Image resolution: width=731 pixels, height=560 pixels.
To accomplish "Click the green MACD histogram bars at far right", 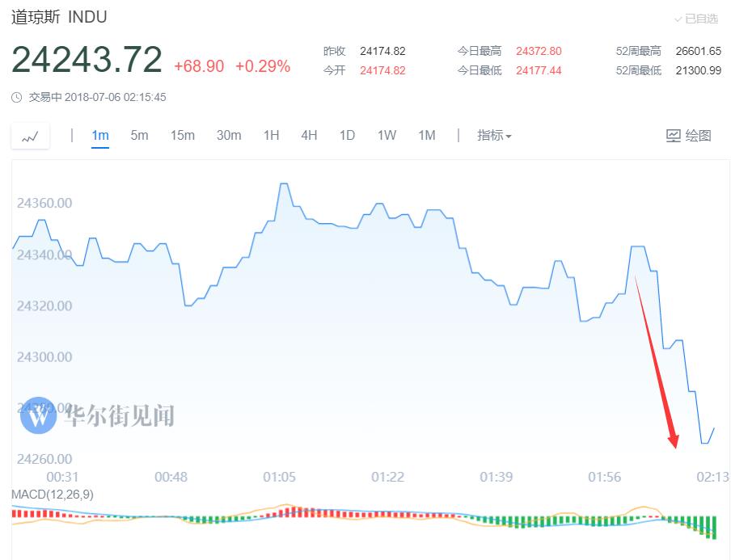I will click(x=712, y=526).
